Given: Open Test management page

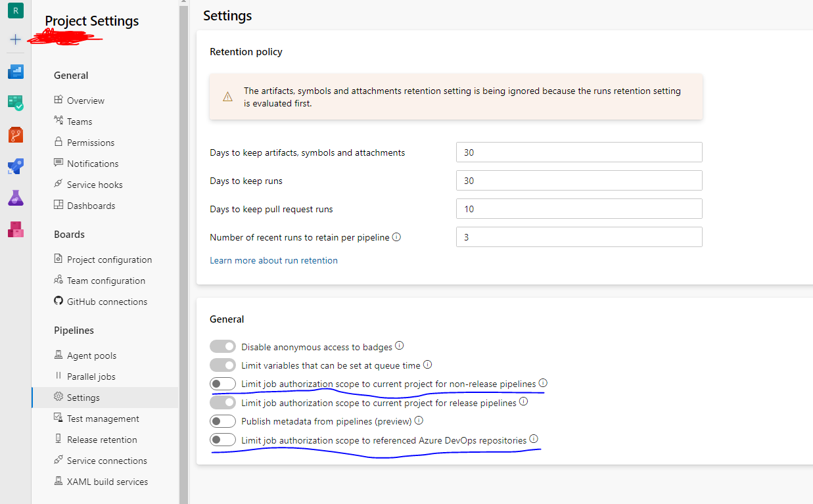Looking at the screenshot, I should pyautogui.click(x=103, y=419).
